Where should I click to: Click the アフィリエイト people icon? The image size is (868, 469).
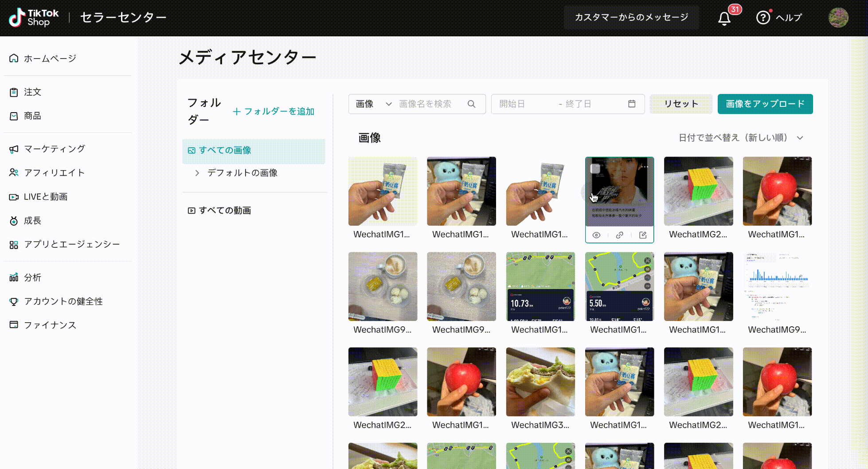click(14, 172)
